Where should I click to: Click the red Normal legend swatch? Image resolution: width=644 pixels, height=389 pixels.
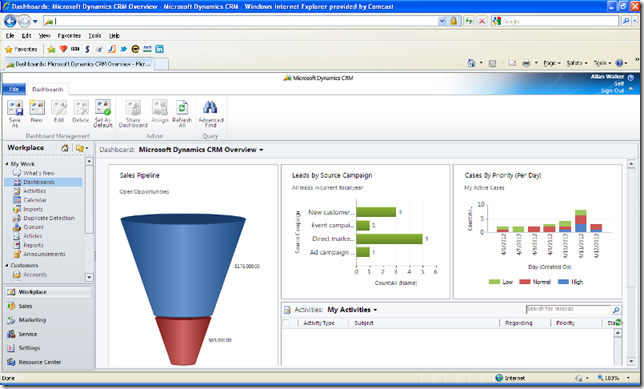(524, 282)
